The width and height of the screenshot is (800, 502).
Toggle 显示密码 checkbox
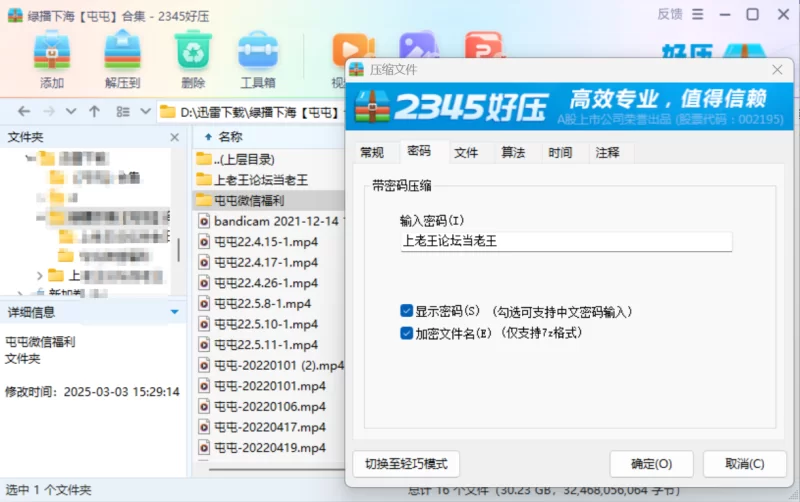tap(407, 311)
